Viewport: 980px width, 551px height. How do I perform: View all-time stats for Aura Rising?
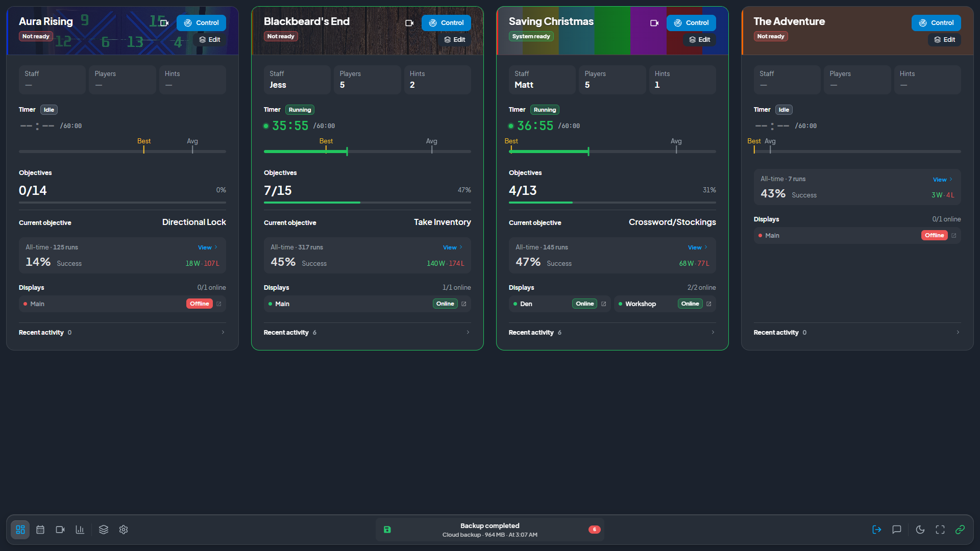[x=208, y=247]
